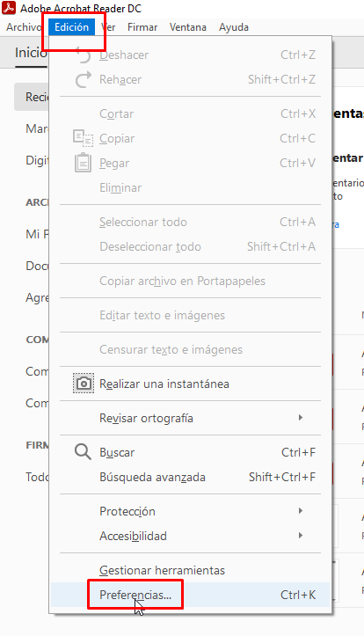Click the Deshacer undo arrow icon
The height and width of the screenshot is (636, 364).
[84, 55]
